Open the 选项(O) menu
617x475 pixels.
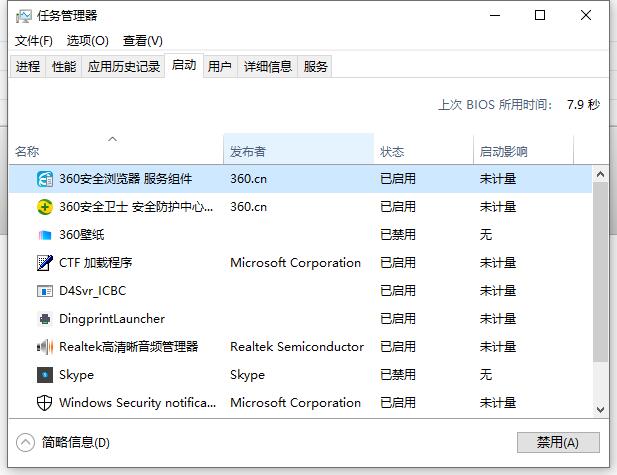pyautogui.click(x=87, y=41)
